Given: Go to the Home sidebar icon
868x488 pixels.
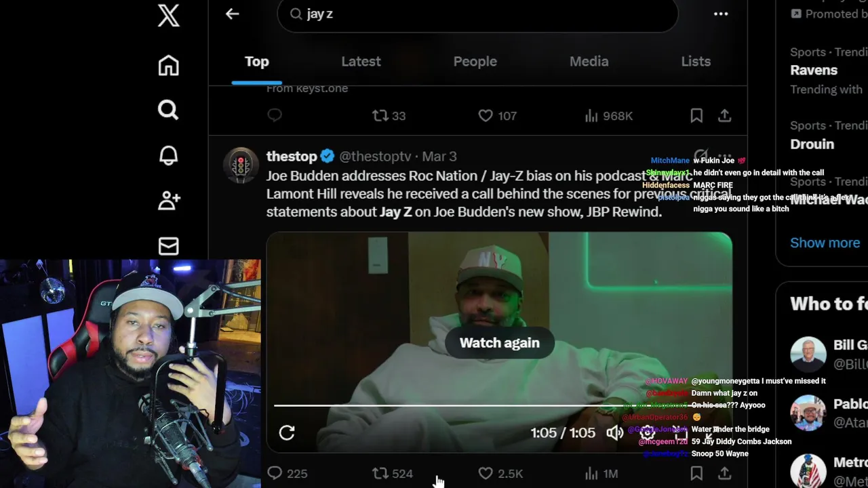Looking at the screenshot, I should point(168,66).
